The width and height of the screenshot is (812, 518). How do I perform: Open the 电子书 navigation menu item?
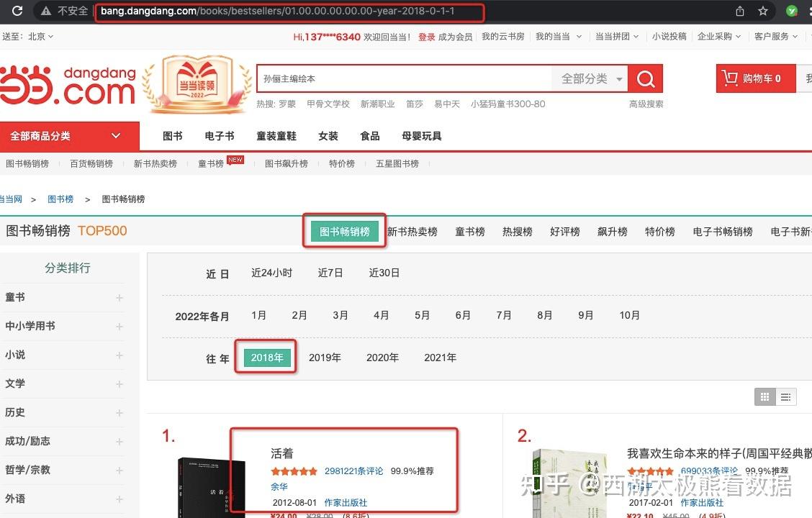pos(220,135)
